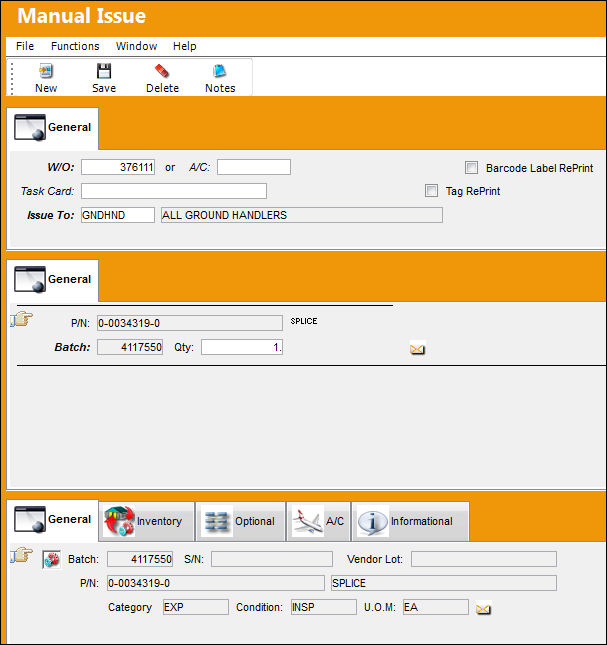Click the Condition field INSP
607x645 pixels.
point(324,607)
